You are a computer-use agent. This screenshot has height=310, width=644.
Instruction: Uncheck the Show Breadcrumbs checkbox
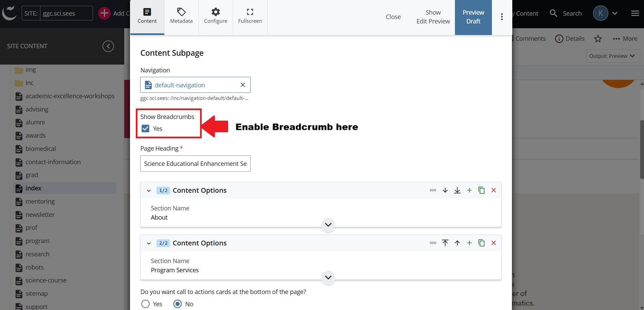[x=146, y=128]
